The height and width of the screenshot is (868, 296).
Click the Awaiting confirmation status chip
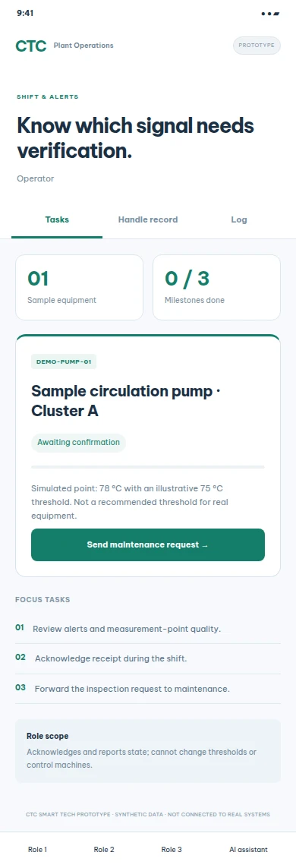coord(79,442)
